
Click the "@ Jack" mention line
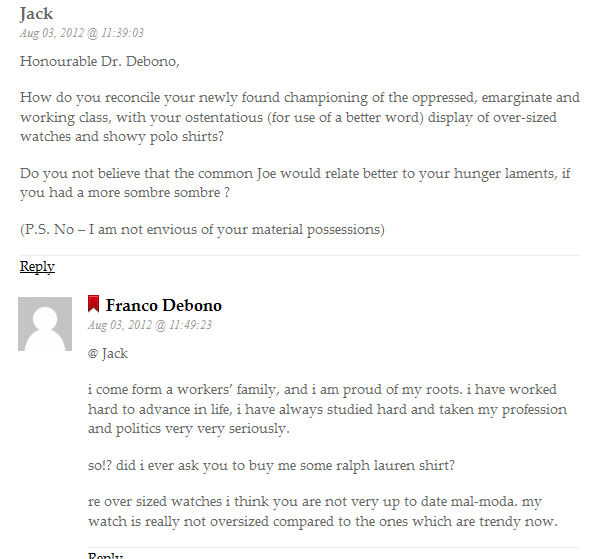(x=108, y=353)
